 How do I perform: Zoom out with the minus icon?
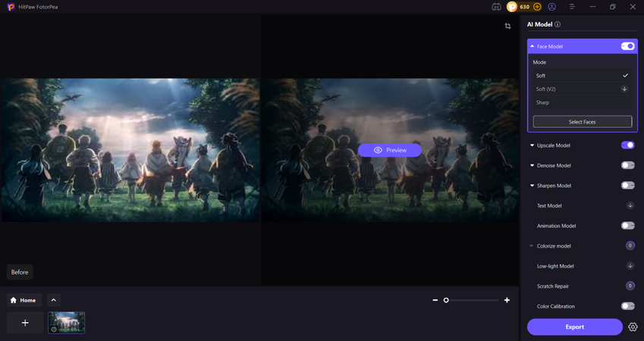(435, 300)
